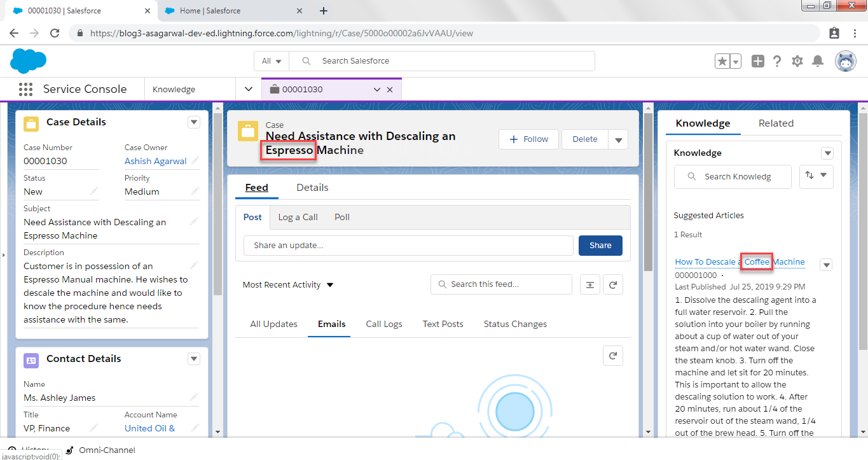
Task: Open the Setup gear icon
Action: (x=797, y=61)
